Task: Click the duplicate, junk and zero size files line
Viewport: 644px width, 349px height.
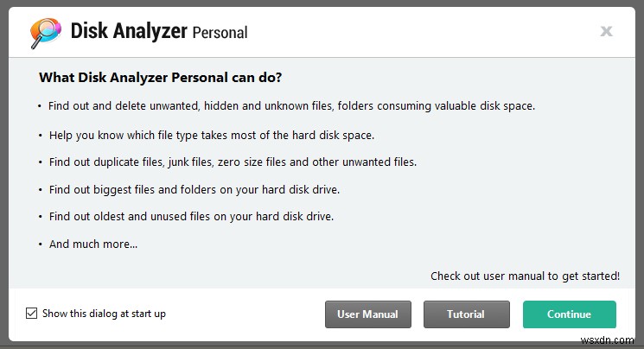Action: 233,162
